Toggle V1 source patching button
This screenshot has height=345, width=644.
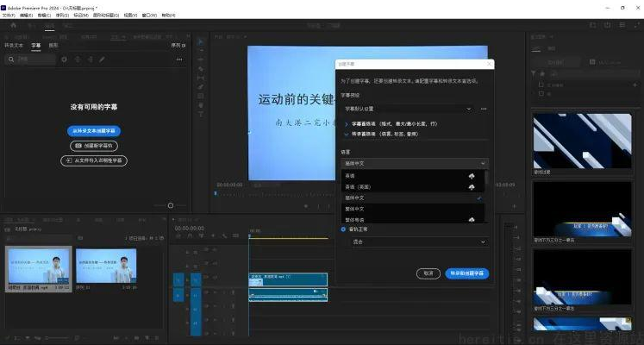coord(178,280)
